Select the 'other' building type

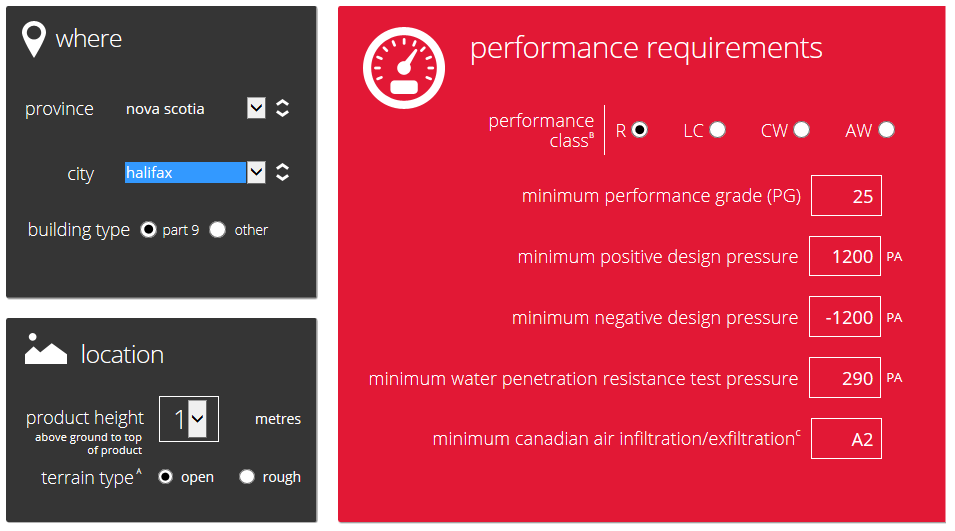tap(218, 230)
